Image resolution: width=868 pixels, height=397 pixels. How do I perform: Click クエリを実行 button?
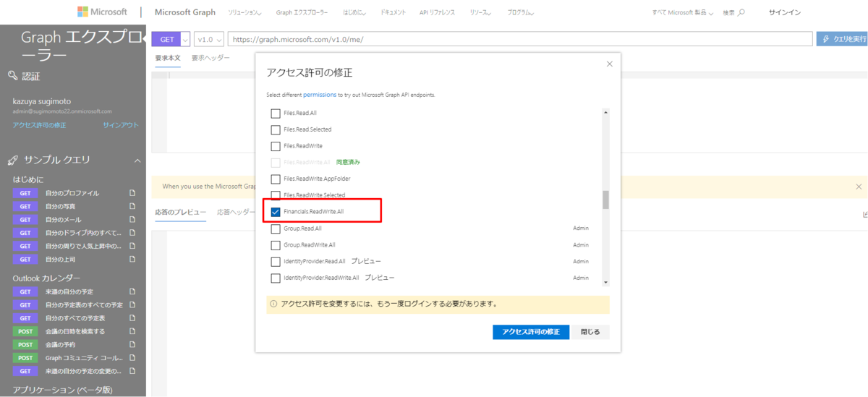(x=843, y=39)
